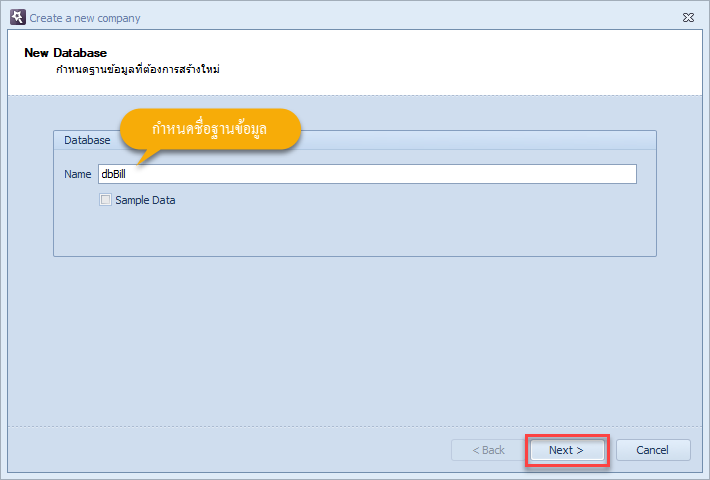Image resolution: width=710 pixels, height=480 pixels.
Task: Proceed with the Next > button
Action: pos(567,450)
